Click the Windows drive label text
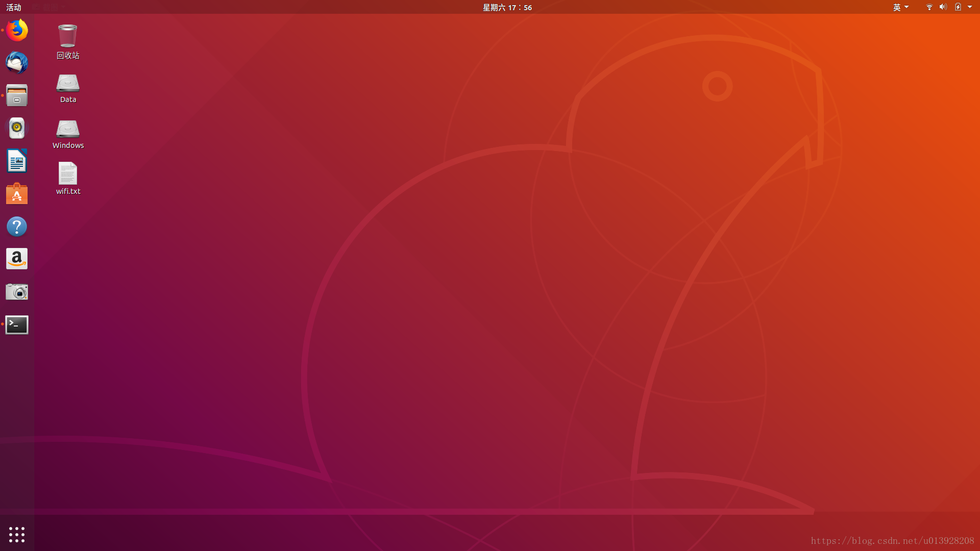This screenshot has width=980, height=551. pos(68,145)
